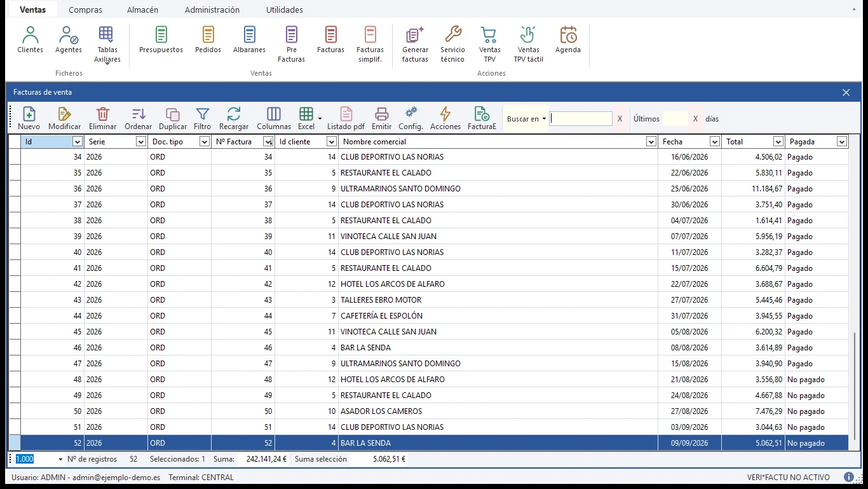868x489 pixels.
Task: Open the Doc. tipo column filter dropdown
Action: click(205, 142)
